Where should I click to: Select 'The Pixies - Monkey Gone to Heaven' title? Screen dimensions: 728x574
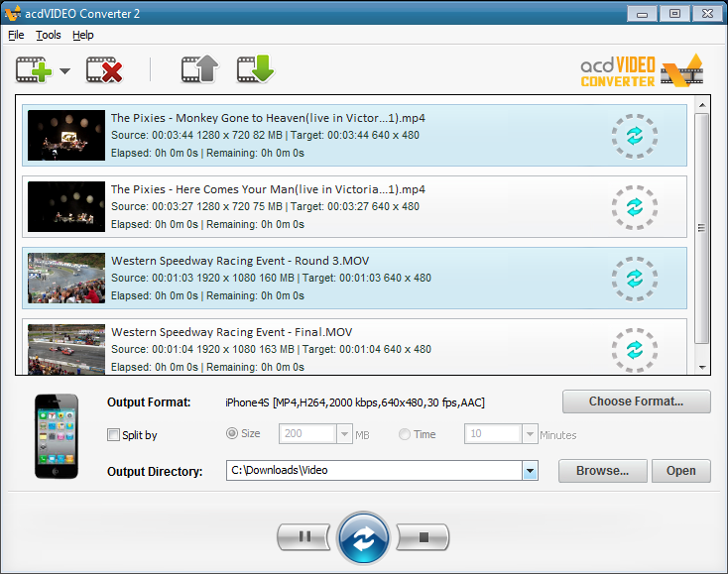pyautogui.click(x=268, y=118)
